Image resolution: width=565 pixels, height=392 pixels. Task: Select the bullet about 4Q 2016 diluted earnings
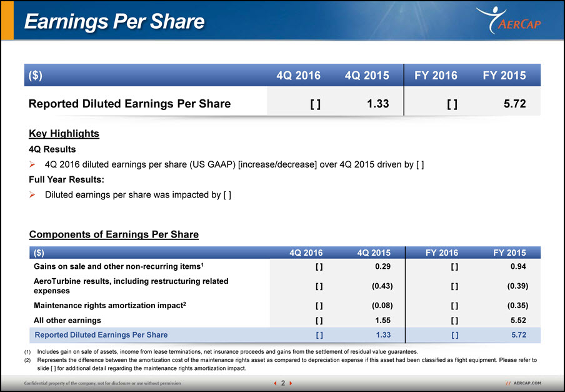tap(234, 164)
